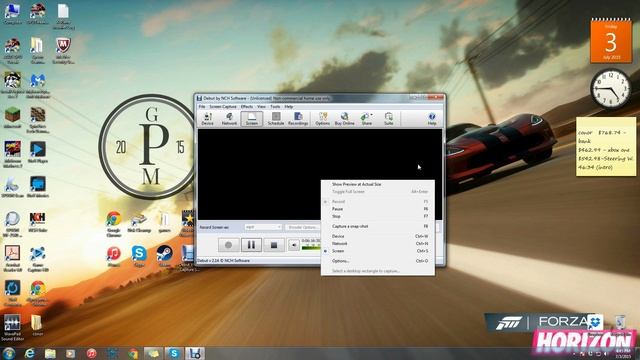Click the Share toolbar icon

366,119
